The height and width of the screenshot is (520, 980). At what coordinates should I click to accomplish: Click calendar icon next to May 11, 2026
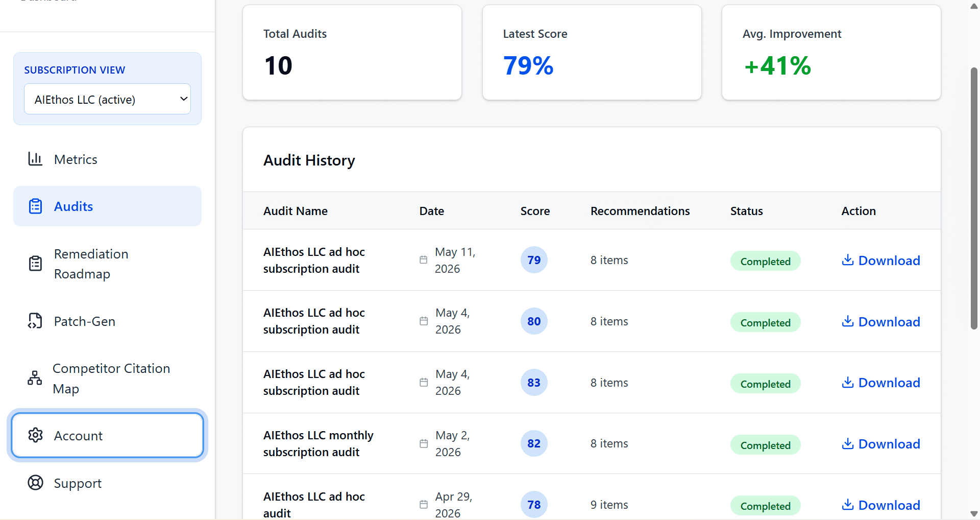pyautogui.click(x=423, y=260)
